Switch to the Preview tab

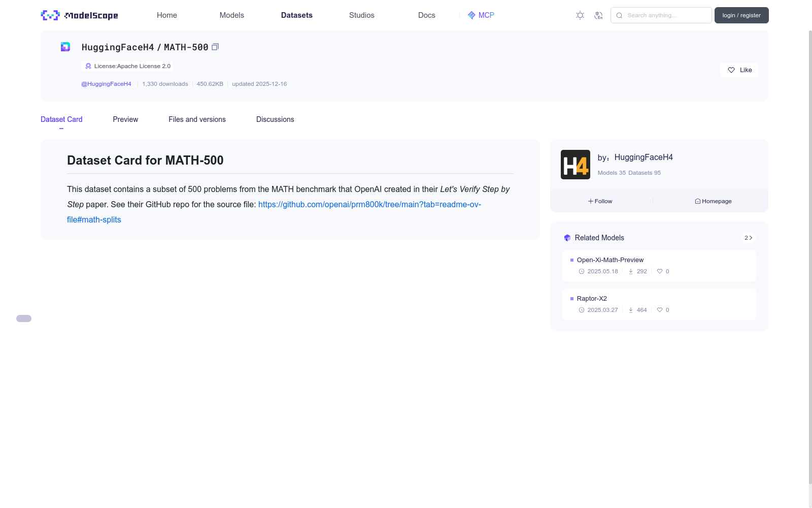(x=125, y=119)
